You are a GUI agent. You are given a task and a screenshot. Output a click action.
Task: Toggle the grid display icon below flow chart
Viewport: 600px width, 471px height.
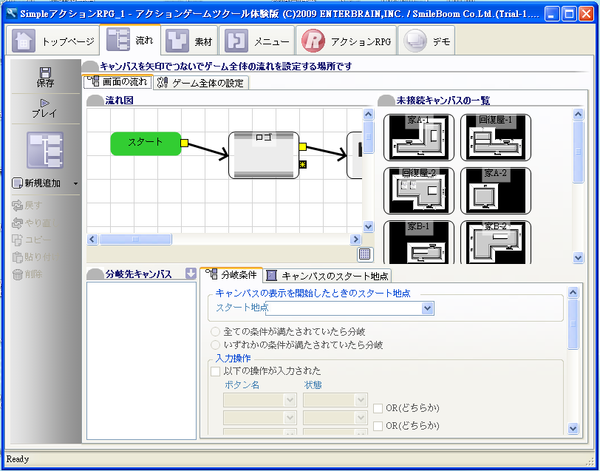tap(365, 254)
